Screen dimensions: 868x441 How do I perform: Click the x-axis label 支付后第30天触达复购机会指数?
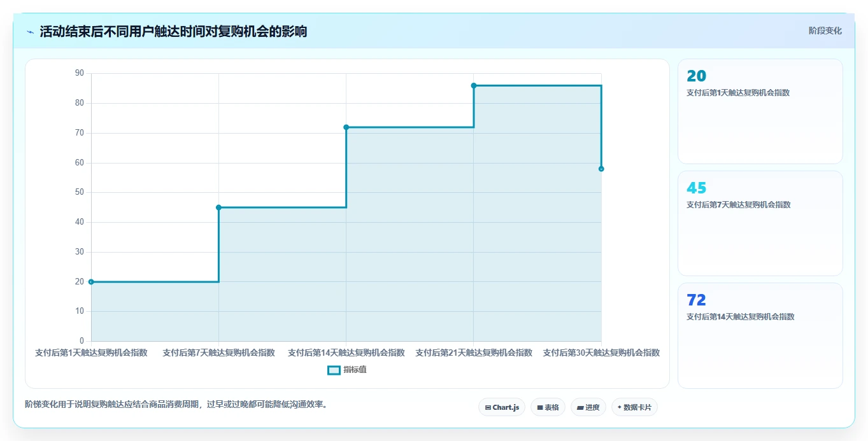[601, 353]
